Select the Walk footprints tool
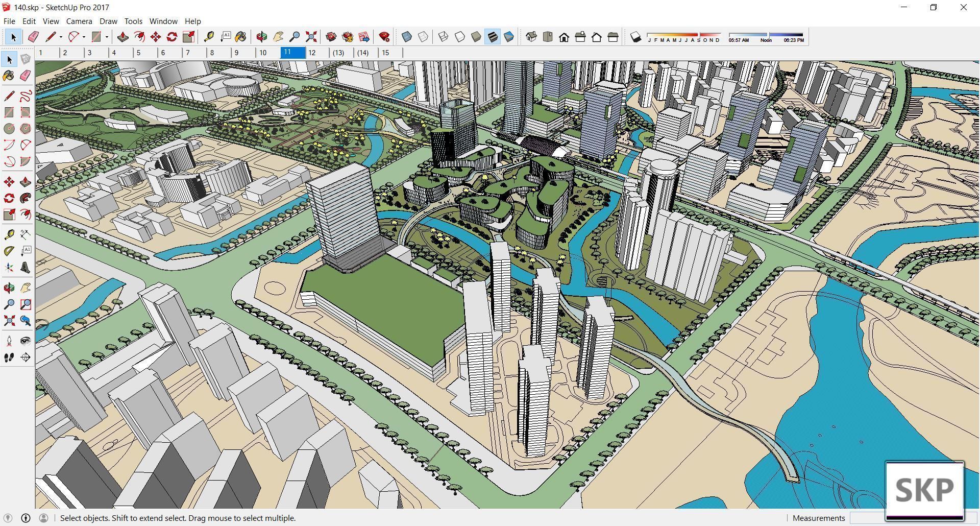 pos(9,357)
